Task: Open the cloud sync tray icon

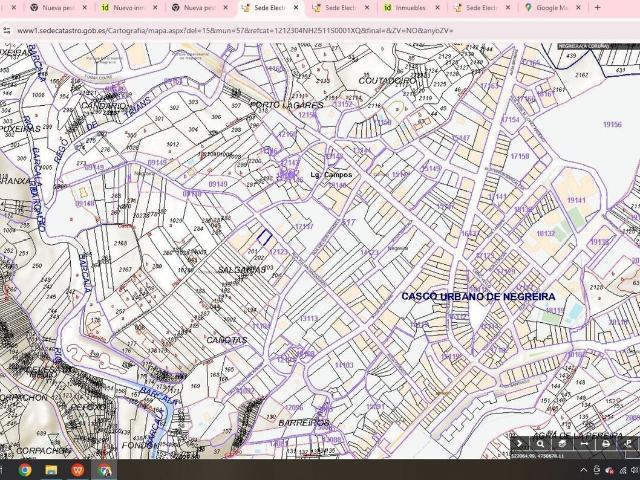Action: [610, 471]
